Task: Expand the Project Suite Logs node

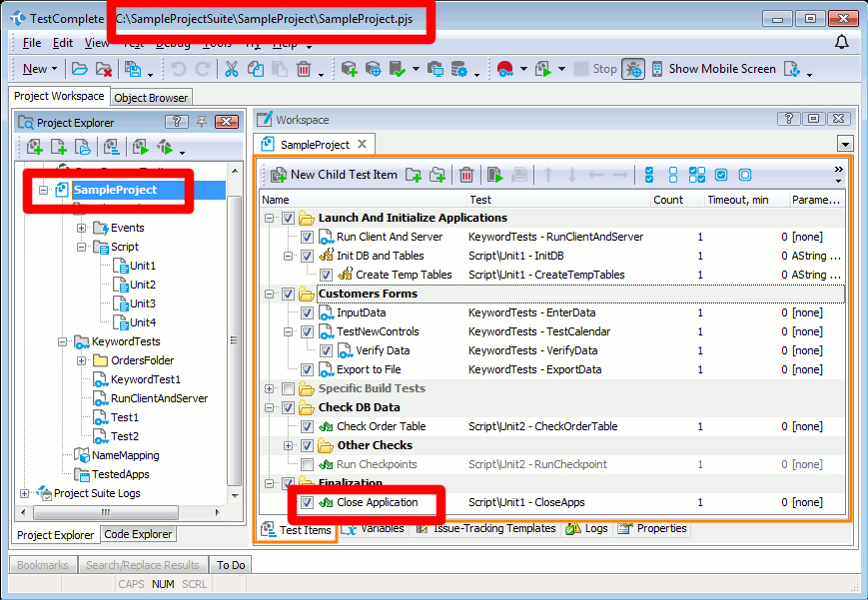Action: [25, 493]
